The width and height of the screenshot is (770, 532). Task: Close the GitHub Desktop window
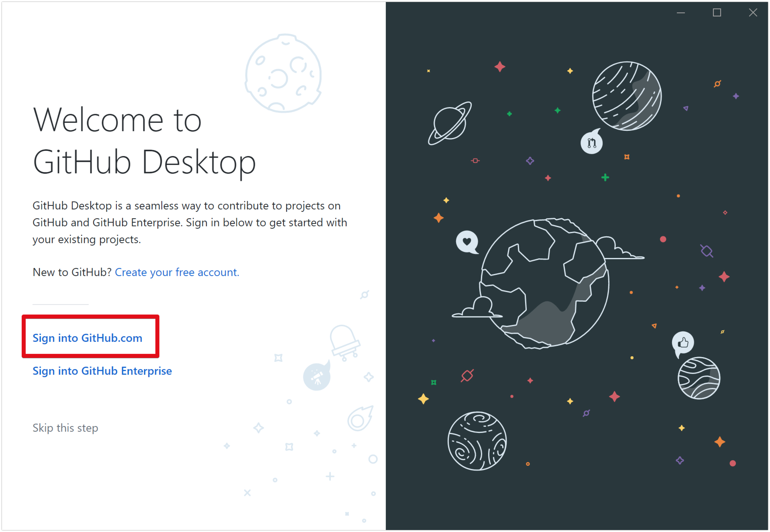click(x=753, y=13)
